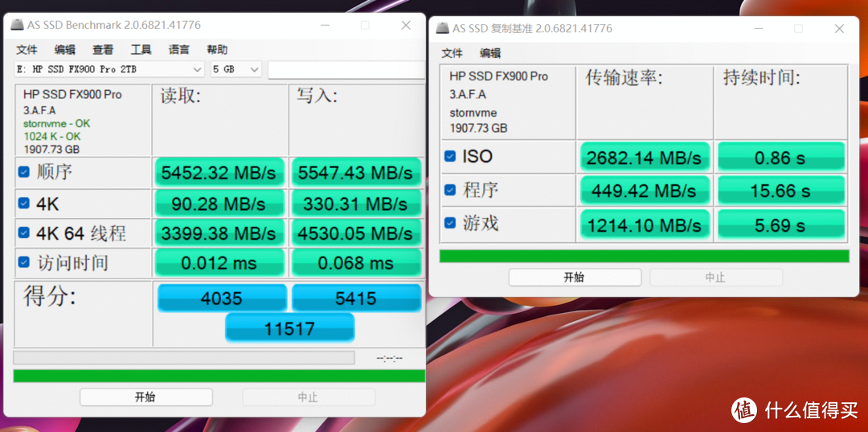Toggle the 游戏 copy test checkbox
Screen dimensions: 868x432
[450, 223]
